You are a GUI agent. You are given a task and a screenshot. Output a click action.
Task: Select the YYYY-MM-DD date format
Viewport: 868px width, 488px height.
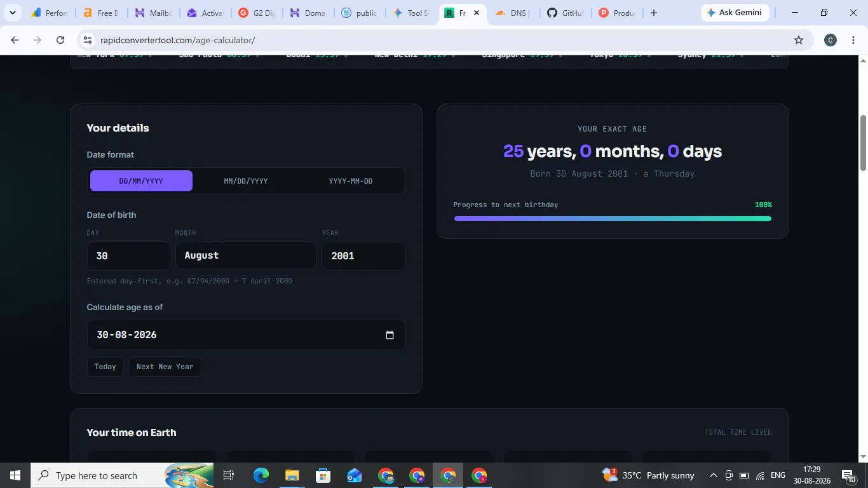click(x=351, y=181)
